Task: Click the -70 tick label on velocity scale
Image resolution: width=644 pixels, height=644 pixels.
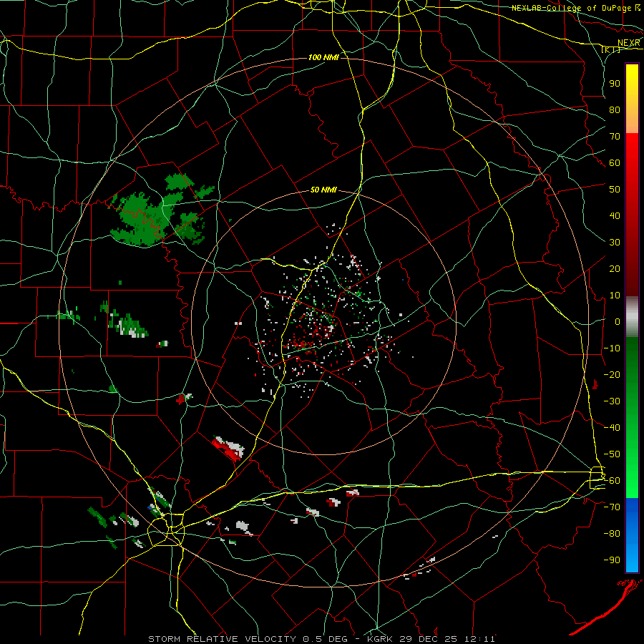Action: [x=612, y=507]
